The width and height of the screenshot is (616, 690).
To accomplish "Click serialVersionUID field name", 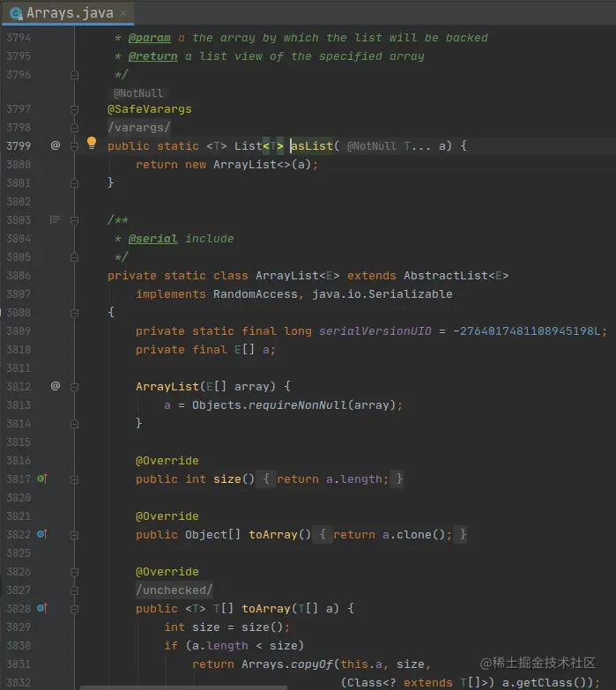I will tap(375, 331).
